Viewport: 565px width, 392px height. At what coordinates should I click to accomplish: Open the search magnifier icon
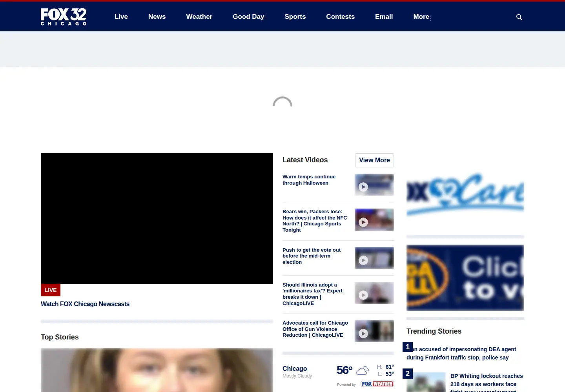click(x=519, y=17)
